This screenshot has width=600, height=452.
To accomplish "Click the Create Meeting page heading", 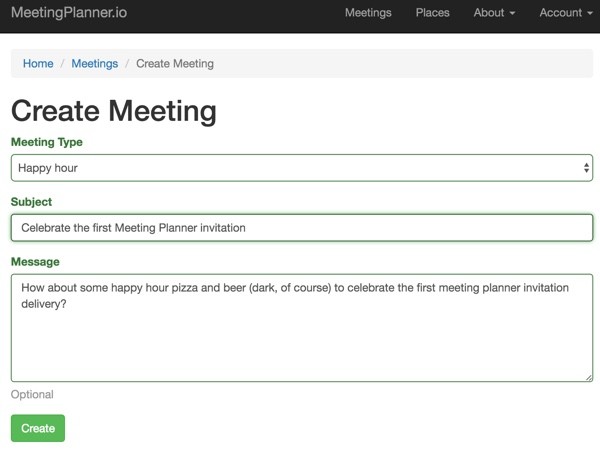I will [x=114, y=111].
